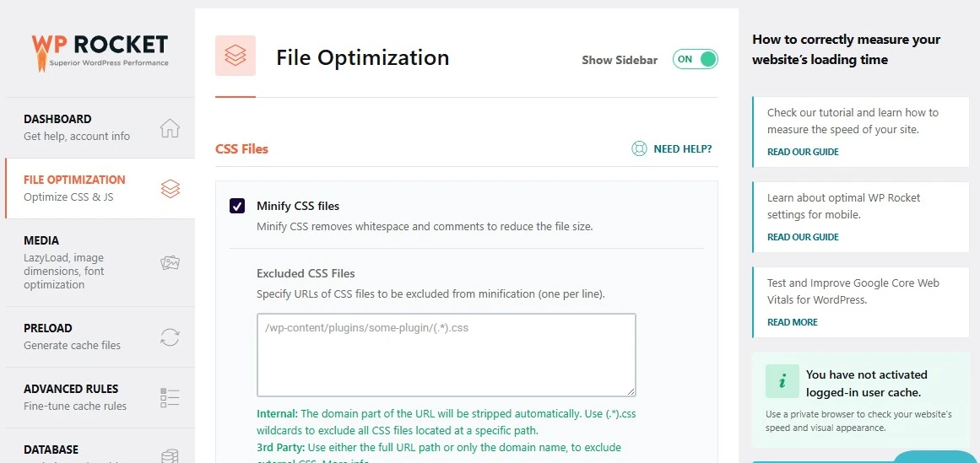Click Need Help link
Screen dimensions: 980x463
[682, 148]
